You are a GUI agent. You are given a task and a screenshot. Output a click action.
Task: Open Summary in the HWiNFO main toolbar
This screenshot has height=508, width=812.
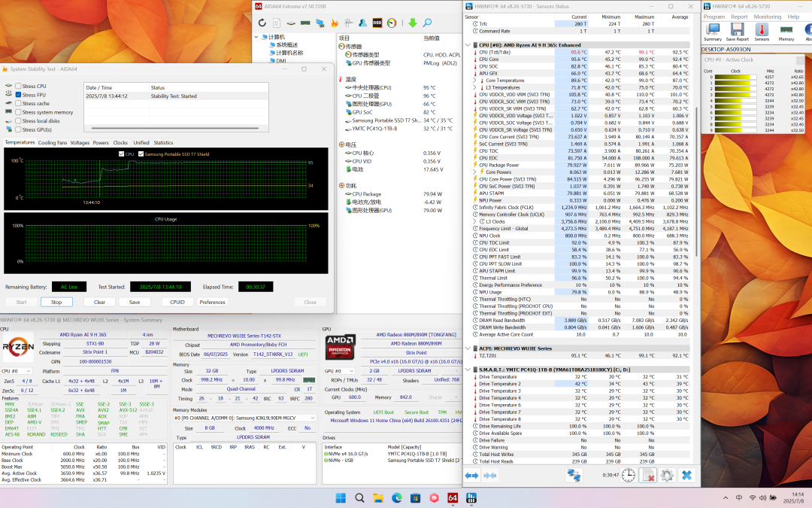[x=713, y=32]
